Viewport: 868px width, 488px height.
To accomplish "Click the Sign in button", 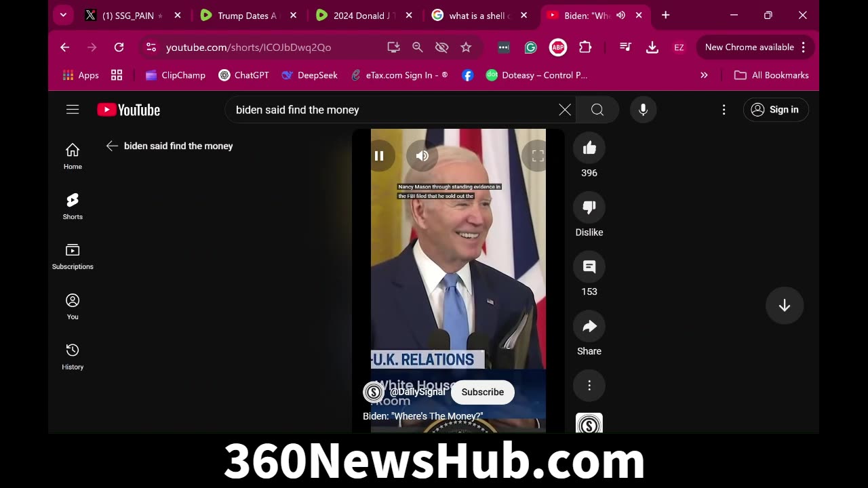I will 776,110.
